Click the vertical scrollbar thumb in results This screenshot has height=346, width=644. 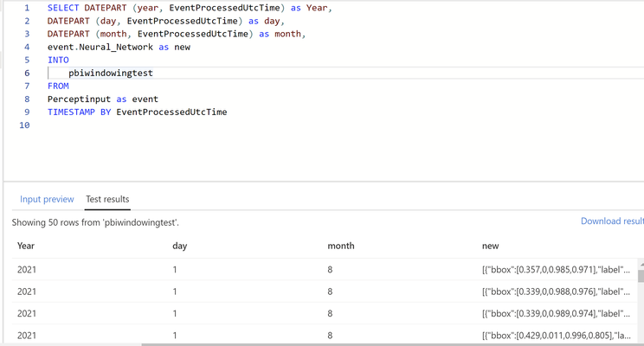tap(641, 276)
